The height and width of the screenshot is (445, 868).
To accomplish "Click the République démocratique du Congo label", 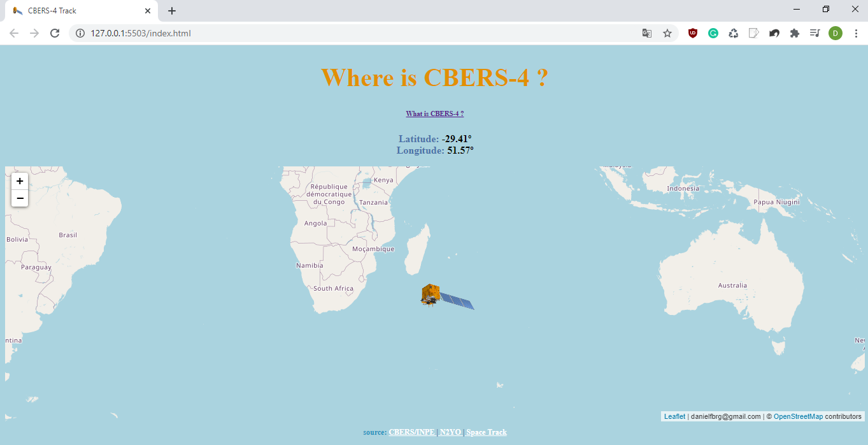I will 329,194.
